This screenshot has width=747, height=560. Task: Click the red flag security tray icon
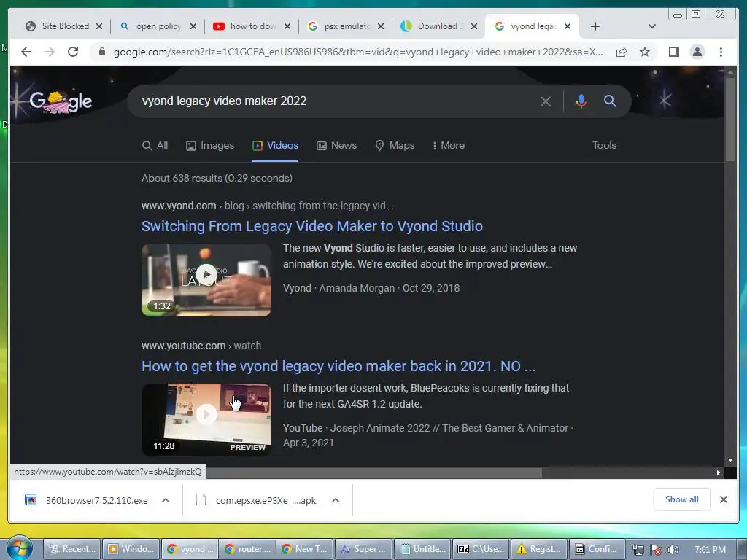pyautogui.click(x=656, y=550)
